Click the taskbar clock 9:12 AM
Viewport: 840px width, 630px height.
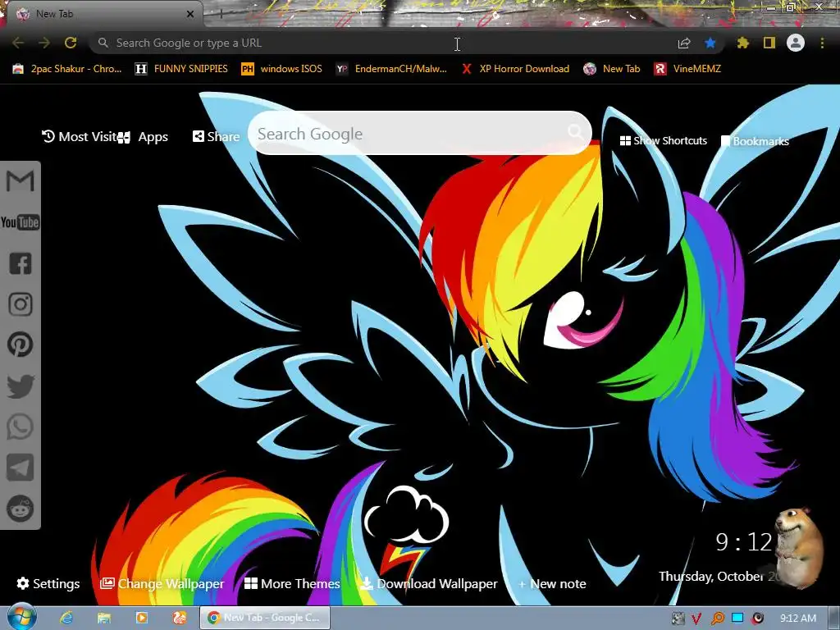tap(798, 619)
